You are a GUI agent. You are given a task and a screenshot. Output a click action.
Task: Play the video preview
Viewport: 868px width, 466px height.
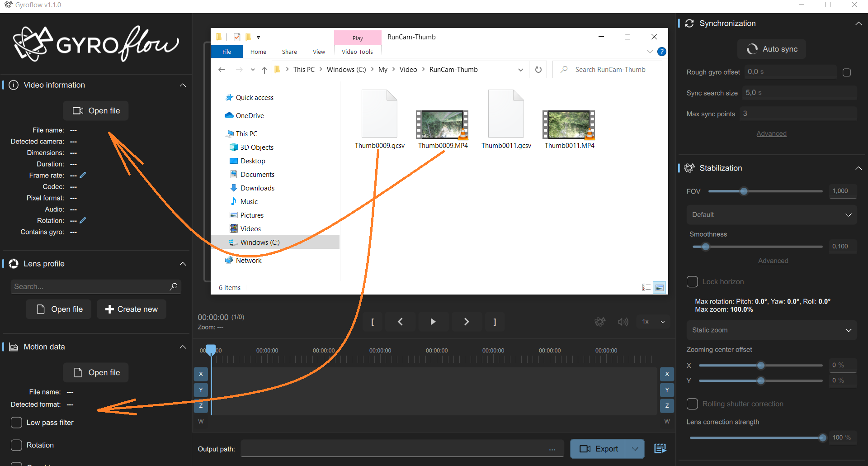433,322
